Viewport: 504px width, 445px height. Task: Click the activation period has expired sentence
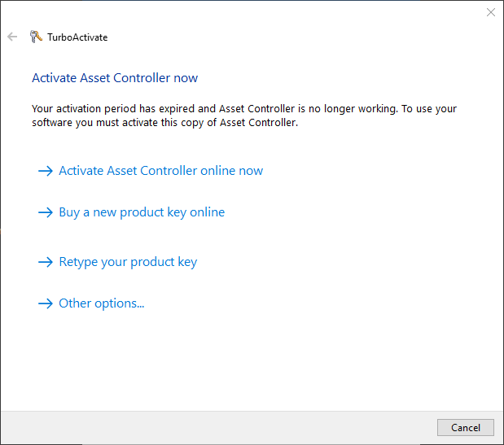pyautogui.click(x=244, y=109)
